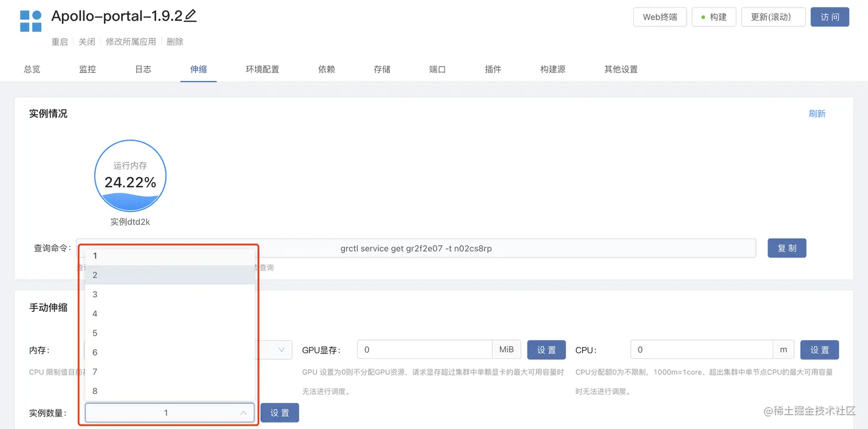This screenshot has height=429, width=868.
Task: Choose option 1 in instance dropdown list
Action: [x=170, y=256]
